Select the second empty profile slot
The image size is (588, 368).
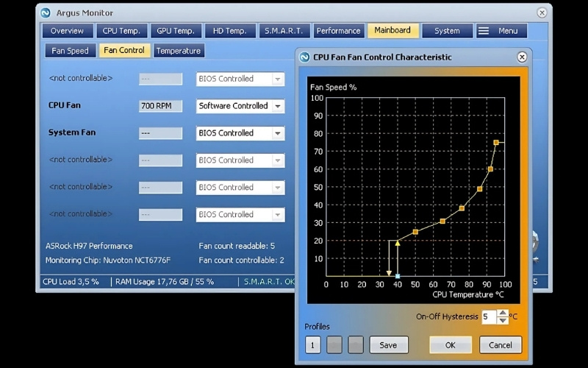pyautogui.click(x=334, y=344)
